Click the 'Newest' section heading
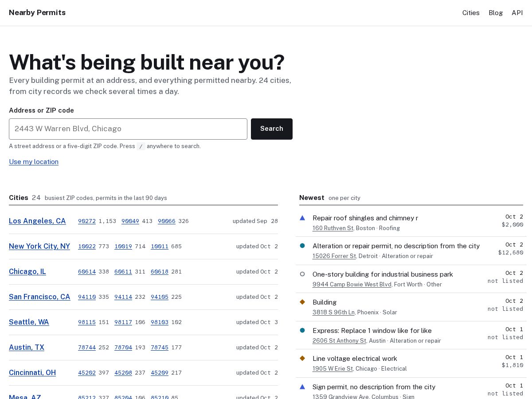 point(312,198)
